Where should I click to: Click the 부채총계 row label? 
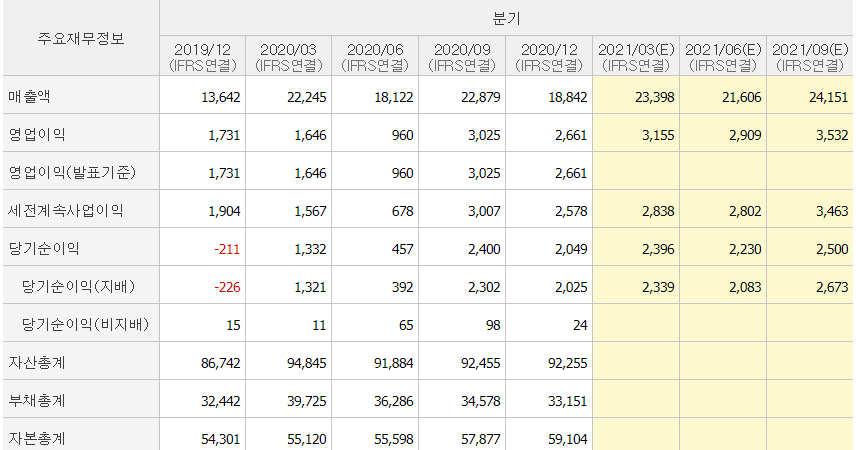click(x=37, y=400)
